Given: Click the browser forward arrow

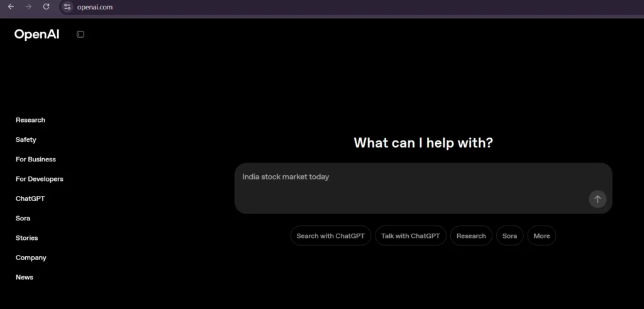Looking at the screenshot, I should pyautogui.click(x=28, y=6).
